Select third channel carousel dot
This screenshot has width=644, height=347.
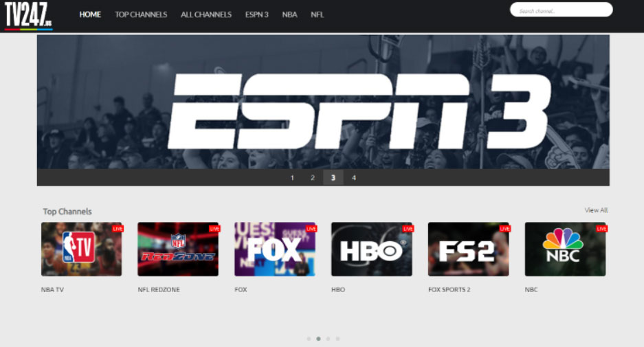tap(328, 339)
